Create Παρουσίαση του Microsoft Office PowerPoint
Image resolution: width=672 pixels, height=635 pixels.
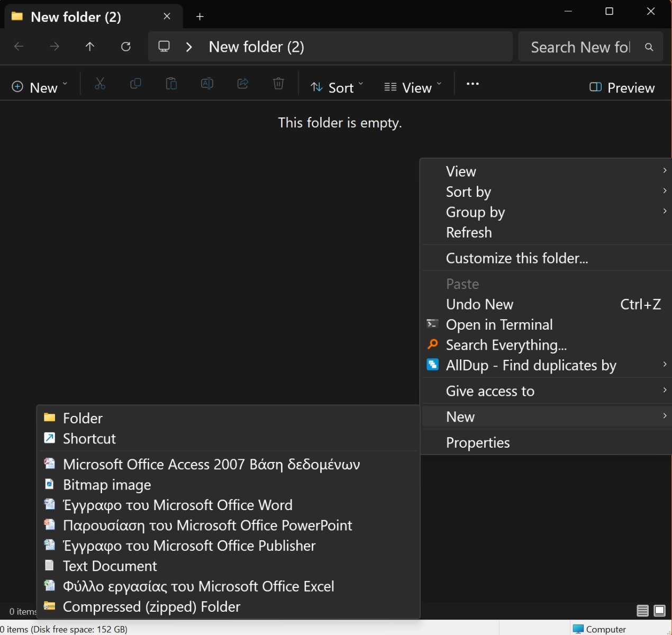(x=229, y=525)
